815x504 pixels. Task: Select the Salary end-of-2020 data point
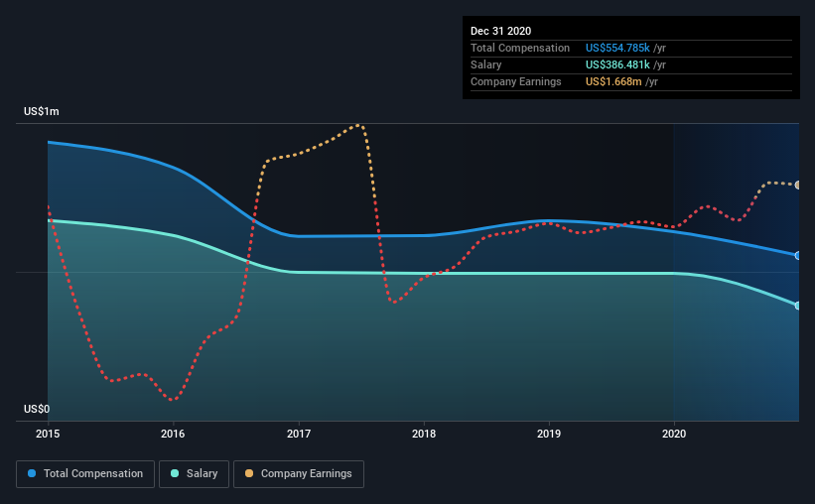click(x=798, y=306)
